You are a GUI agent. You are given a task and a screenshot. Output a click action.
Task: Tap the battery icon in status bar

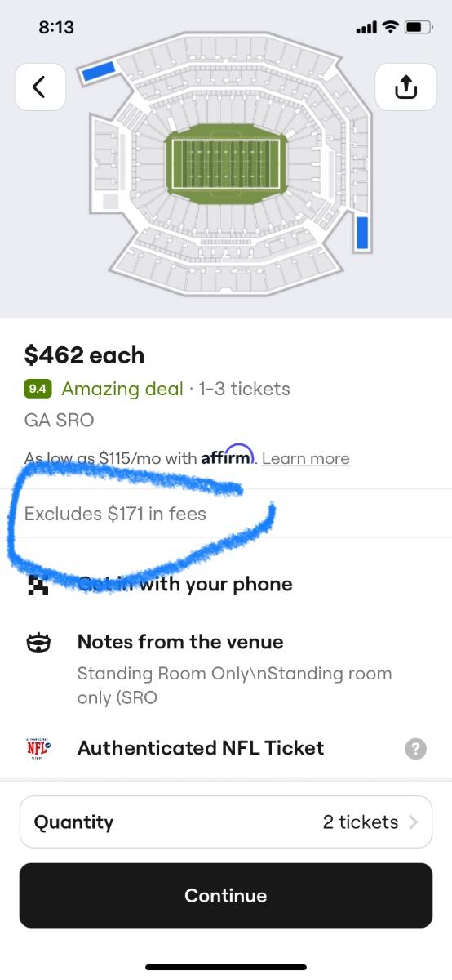tap(419, 27)
